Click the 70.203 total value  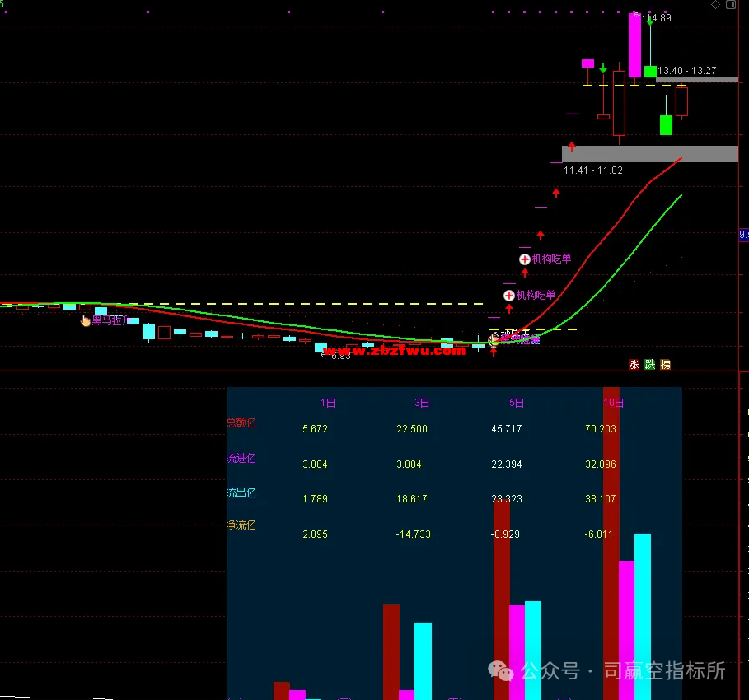(x=601, y=429)
